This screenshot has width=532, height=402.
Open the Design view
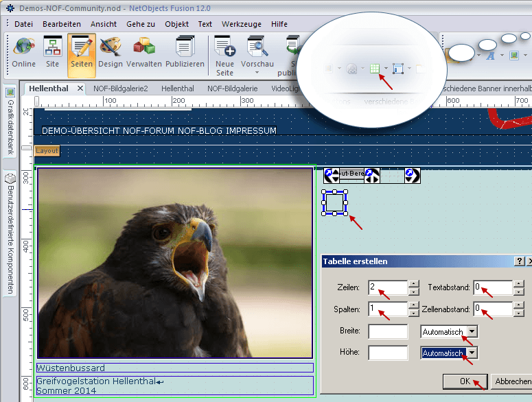click(x=111, y=53)
